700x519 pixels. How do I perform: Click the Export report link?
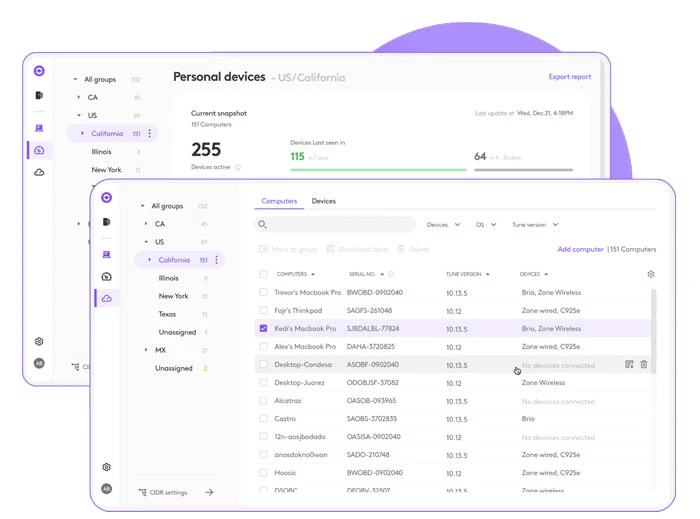pos(569,77)
